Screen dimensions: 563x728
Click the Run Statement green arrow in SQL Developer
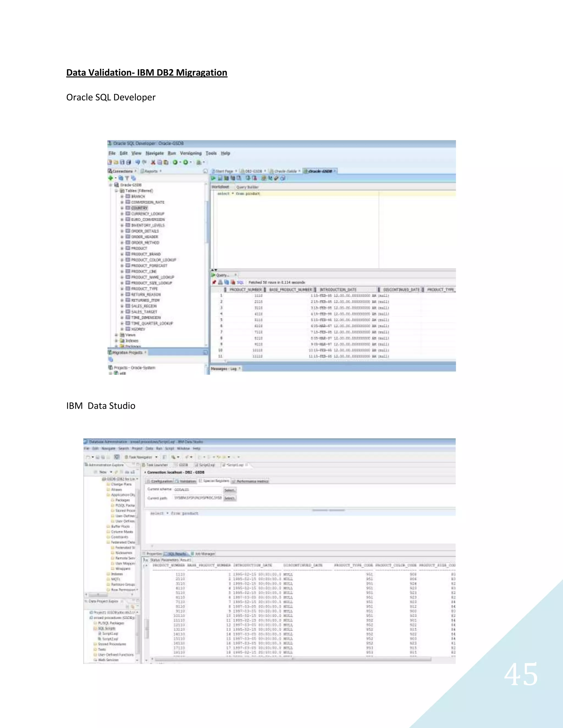tap(213, 178)
